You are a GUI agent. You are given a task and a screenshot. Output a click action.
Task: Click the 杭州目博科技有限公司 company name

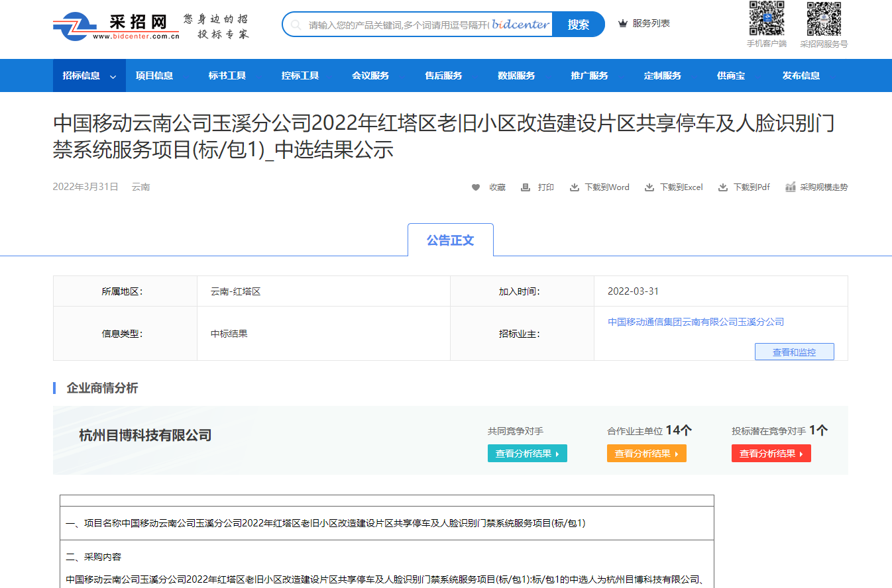point(145,435)
